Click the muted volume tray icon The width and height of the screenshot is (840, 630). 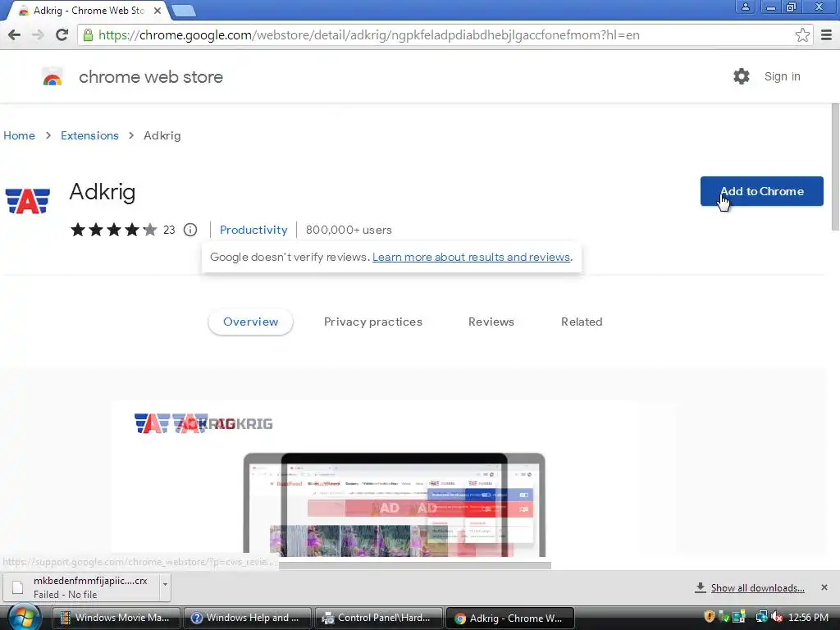pyautogui.click(x=777, y=617)
